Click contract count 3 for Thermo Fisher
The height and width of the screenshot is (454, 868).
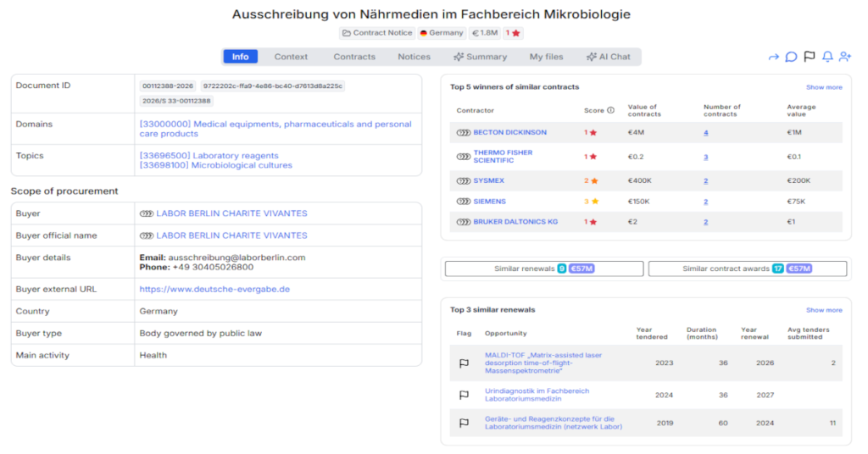point(706,157)
